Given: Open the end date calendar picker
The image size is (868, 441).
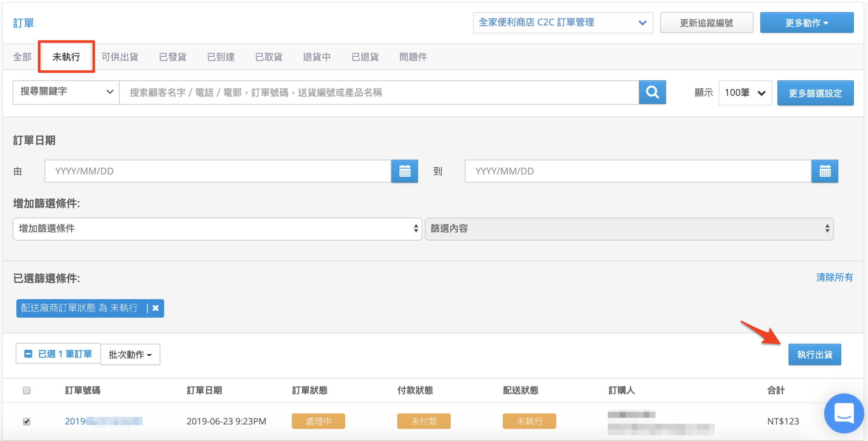Looking at the screenshot, I should pyautogui.click(x=825, y=171).
